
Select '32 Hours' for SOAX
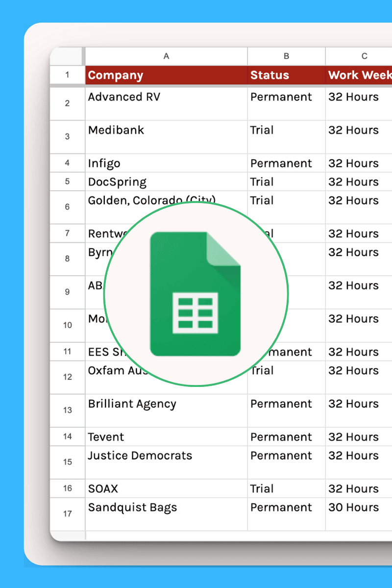click(359, 488)
